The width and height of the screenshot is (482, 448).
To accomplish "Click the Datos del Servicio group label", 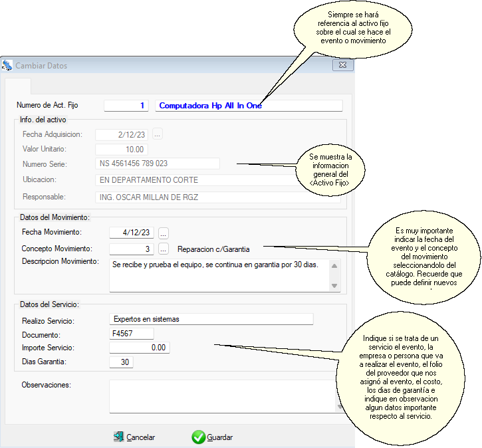I will (49, 304).
